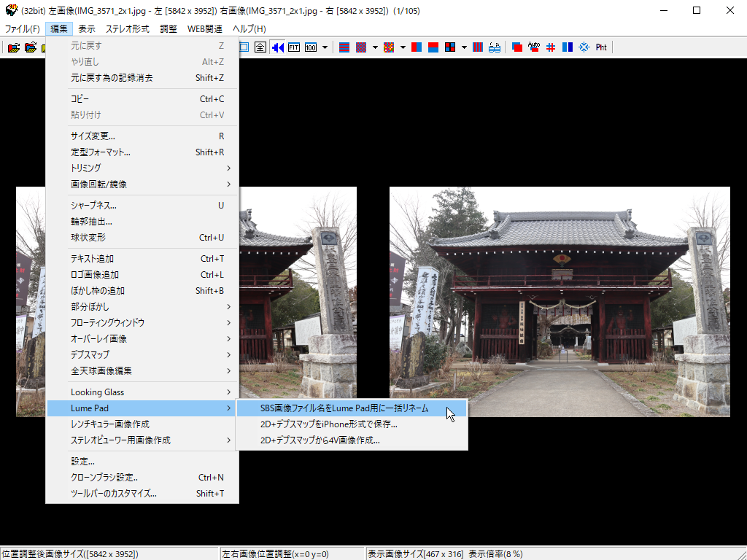
Task: Click the right temple gate stereo image
Action: 560,302
